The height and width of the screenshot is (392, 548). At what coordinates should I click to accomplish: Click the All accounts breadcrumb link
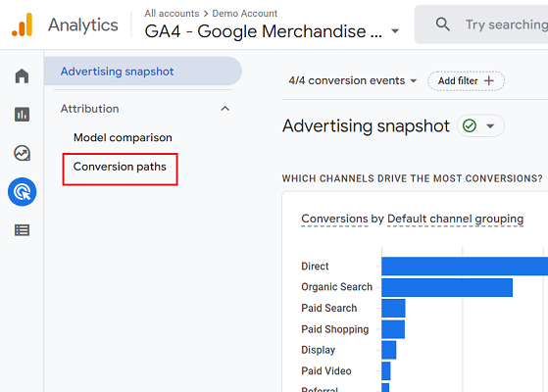coord(172,14)
